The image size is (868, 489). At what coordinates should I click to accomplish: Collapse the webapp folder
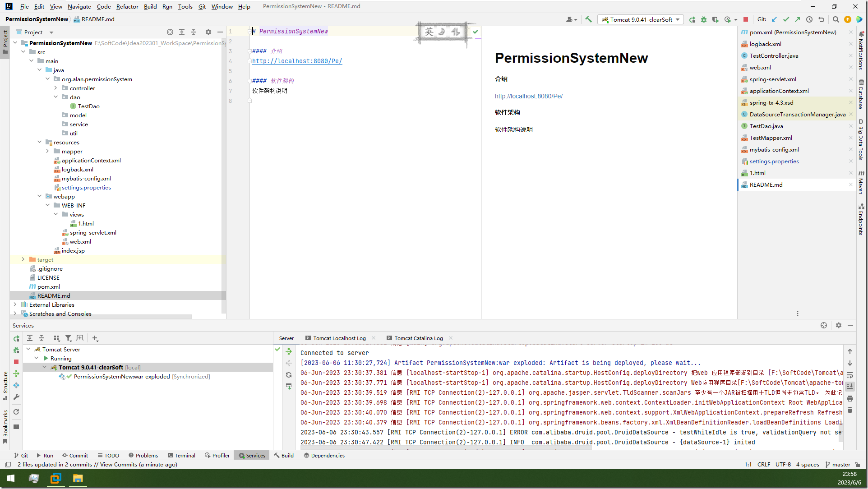point(39,196)
